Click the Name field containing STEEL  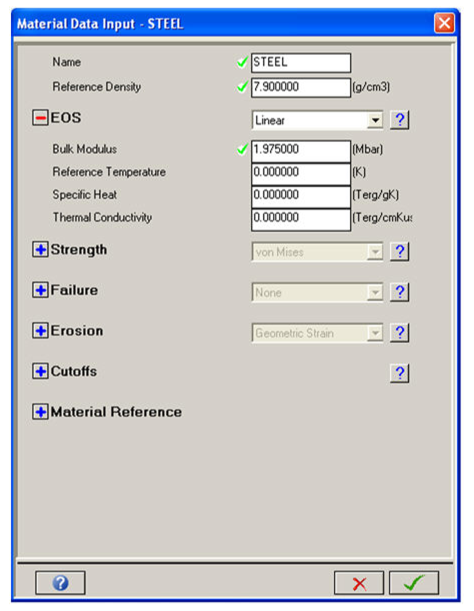click(301, 63)
